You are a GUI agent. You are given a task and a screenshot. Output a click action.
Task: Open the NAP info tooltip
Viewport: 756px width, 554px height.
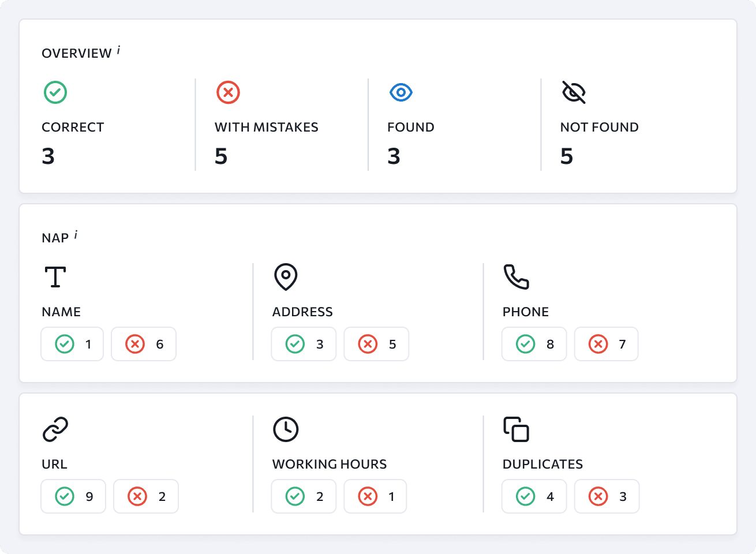tap(76, 235)
